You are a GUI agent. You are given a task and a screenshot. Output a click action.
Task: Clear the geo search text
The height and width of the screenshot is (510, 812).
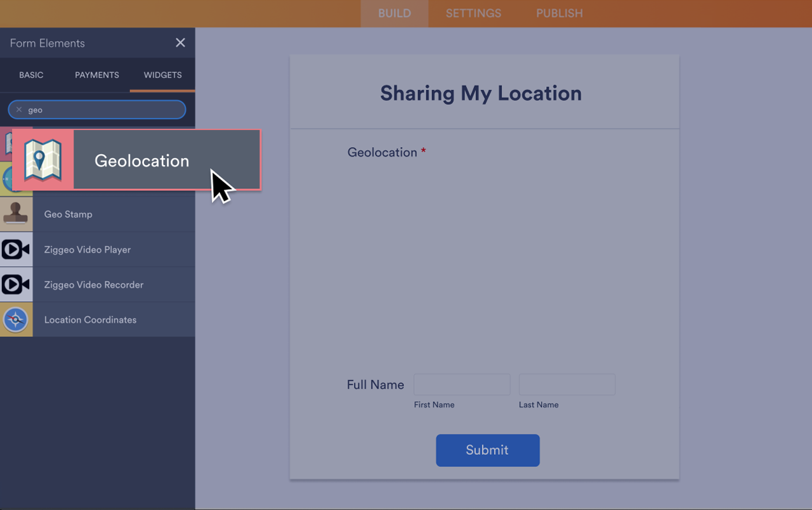pyautogui.click(x=20, y=109)
